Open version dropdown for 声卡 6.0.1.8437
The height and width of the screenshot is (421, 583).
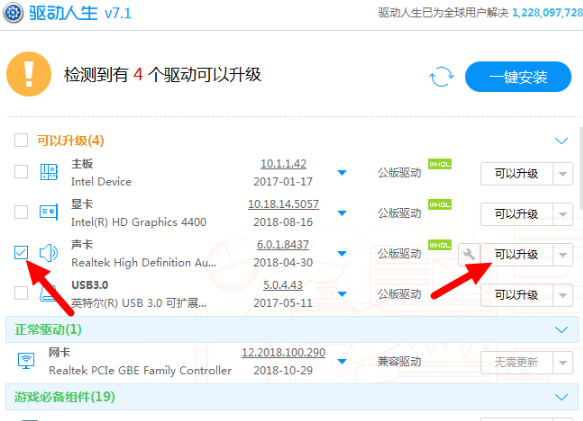[342, 254]
